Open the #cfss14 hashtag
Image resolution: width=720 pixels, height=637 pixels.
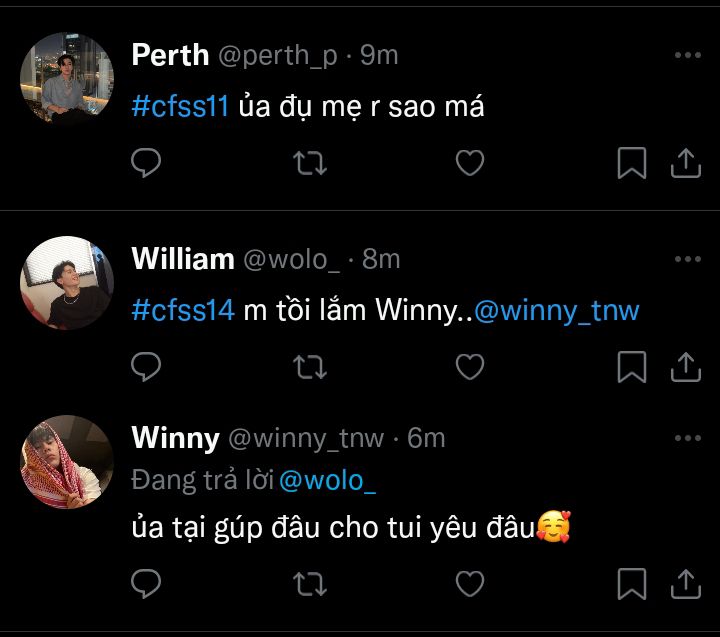(x=183, y=310)
